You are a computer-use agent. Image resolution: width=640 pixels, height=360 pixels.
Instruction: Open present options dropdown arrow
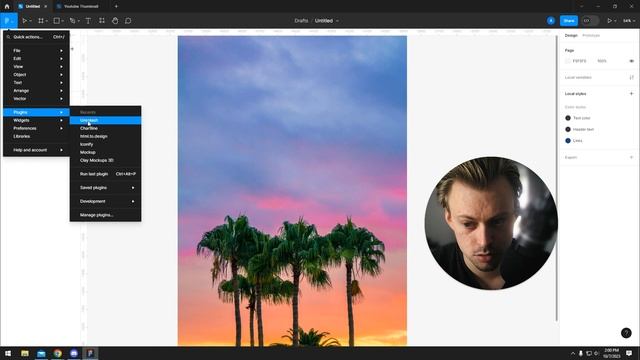615,21
